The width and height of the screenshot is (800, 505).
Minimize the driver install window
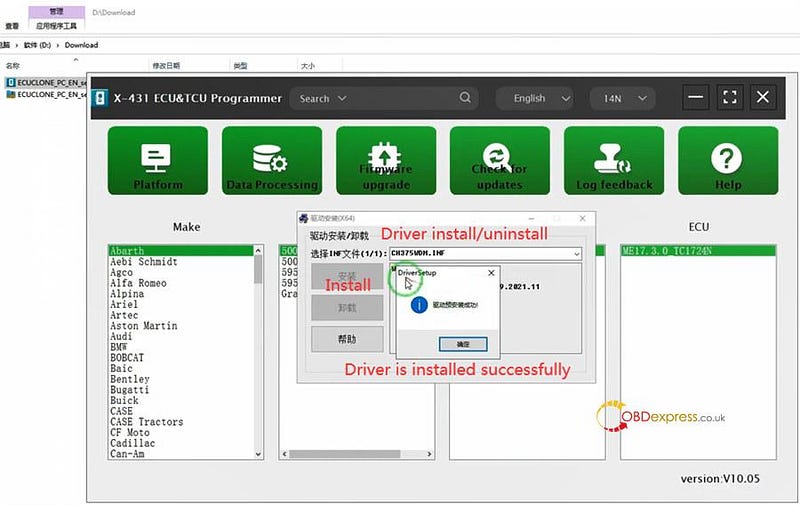tap(531, 218)
